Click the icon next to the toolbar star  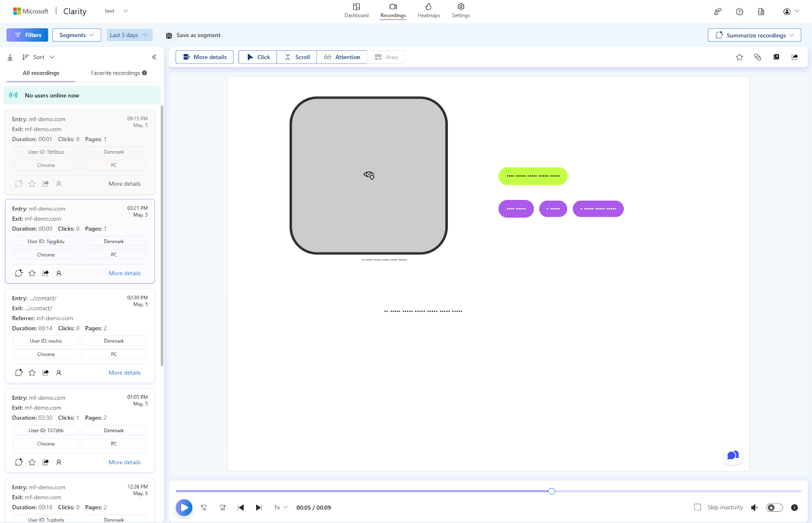(x=758, y=57)
